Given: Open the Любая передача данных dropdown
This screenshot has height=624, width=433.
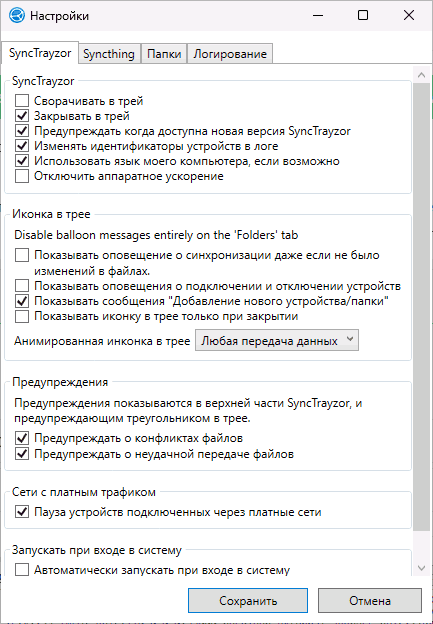Looking at the screenshot, I should 277,341.
